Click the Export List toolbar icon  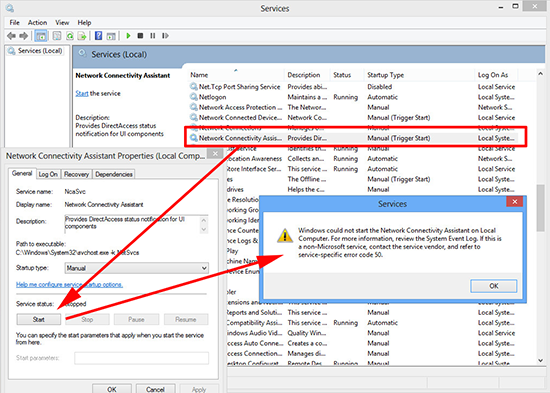[82, 36]
